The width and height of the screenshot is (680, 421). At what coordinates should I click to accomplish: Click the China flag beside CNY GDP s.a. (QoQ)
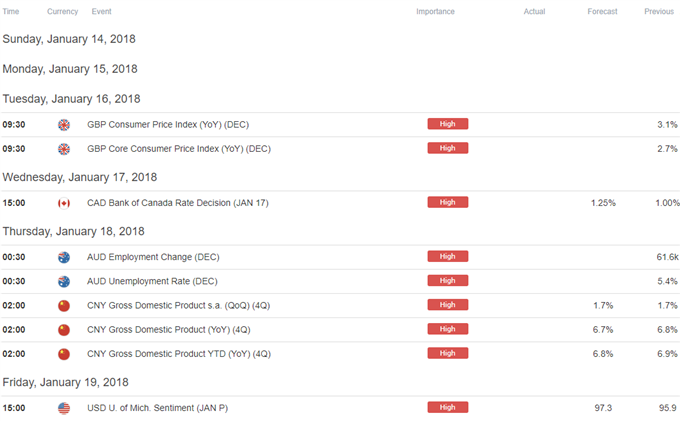[64, 306]
